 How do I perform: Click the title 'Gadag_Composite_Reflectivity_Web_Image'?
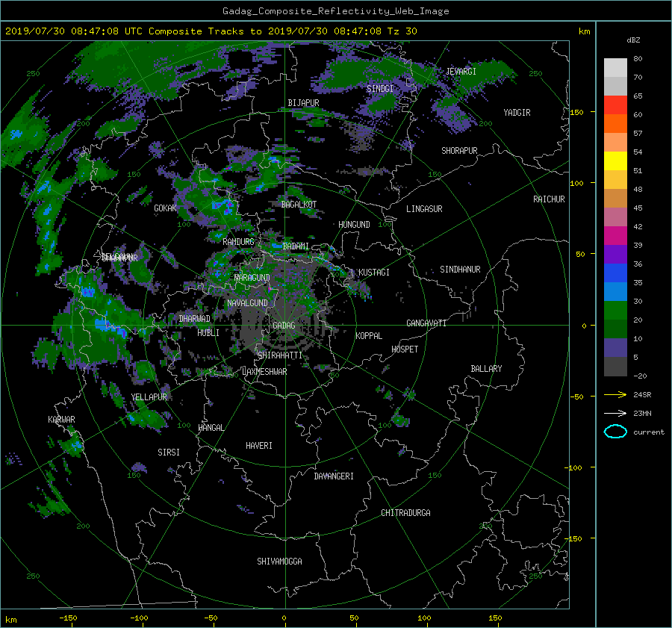[x=335, y=11]
